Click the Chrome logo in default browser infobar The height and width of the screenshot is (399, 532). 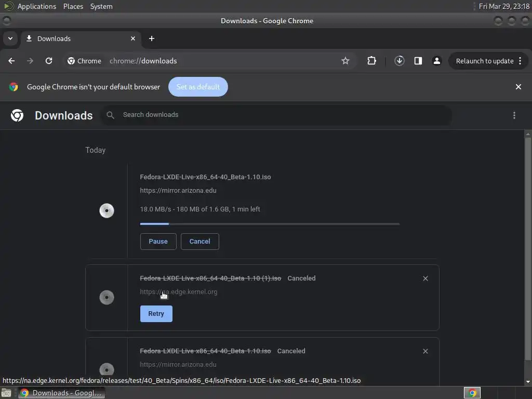click(14, 87)
